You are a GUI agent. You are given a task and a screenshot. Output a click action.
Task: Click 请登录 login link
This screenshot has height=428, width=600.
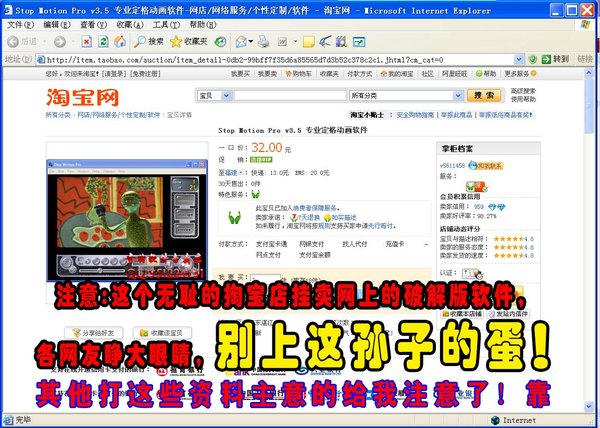coord(114,73)
